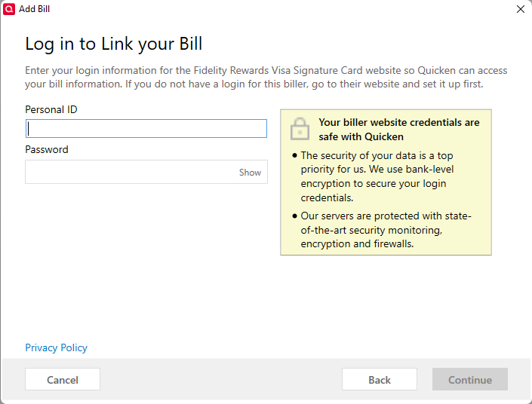
Task: Click the login instructions paragraph
Action: tap(266, 78)
